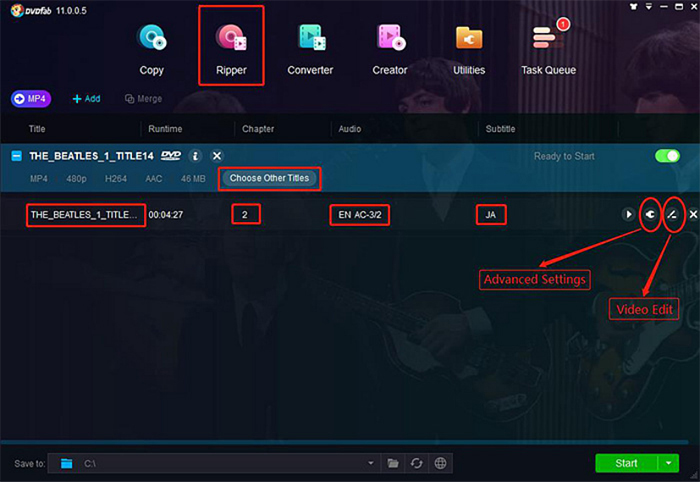This screenshot has height=482, width=700.
Task: Show info for THE_BEATLES_1_TITLE14 source
Action: click(195, 156)
